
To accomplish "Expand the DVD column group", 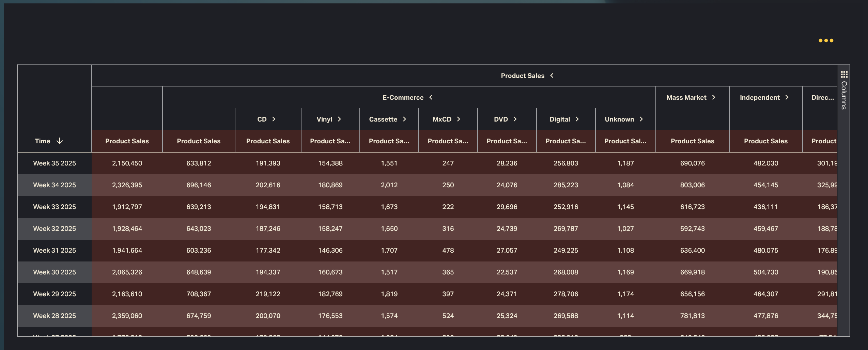I will point(515,119).
